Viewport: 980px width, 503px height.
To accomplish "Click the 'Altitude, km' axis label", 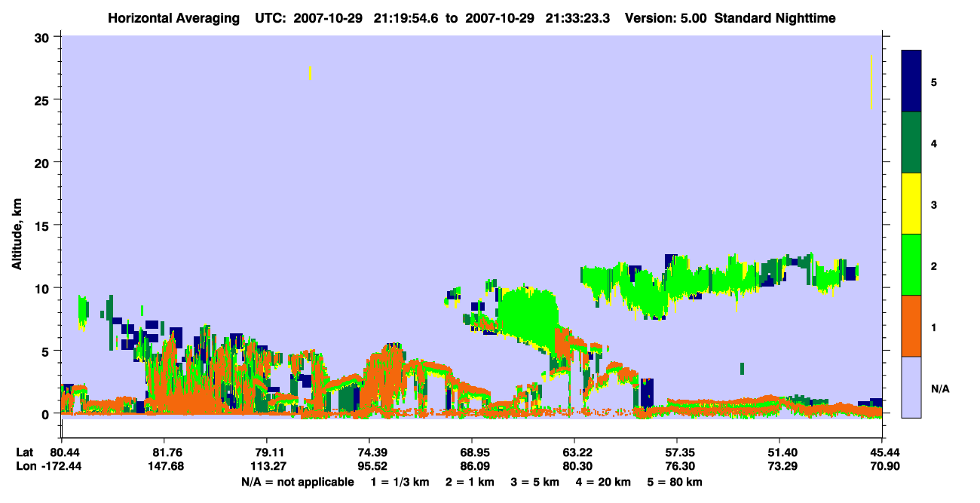I will (17, 232).
